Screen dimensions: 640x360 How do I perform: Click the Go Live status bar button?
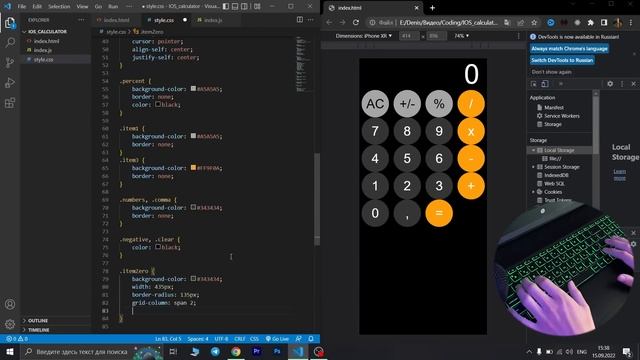277,339
